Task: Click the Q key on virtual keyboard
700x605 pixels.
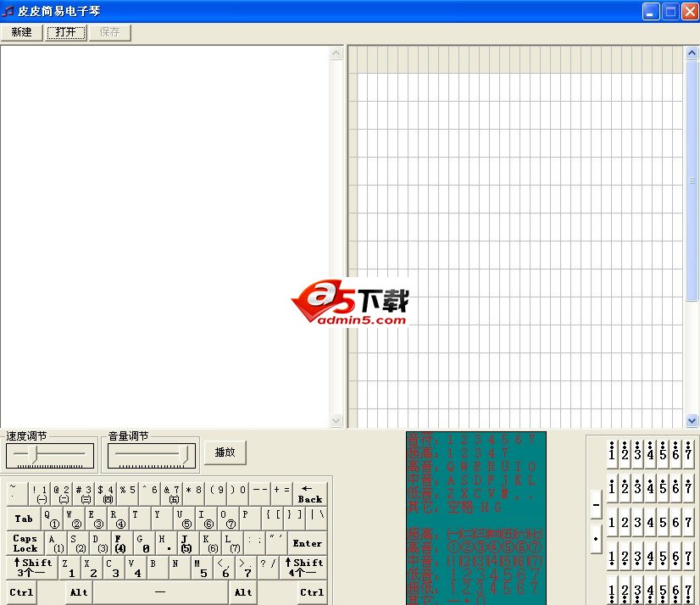Action: 52,519
